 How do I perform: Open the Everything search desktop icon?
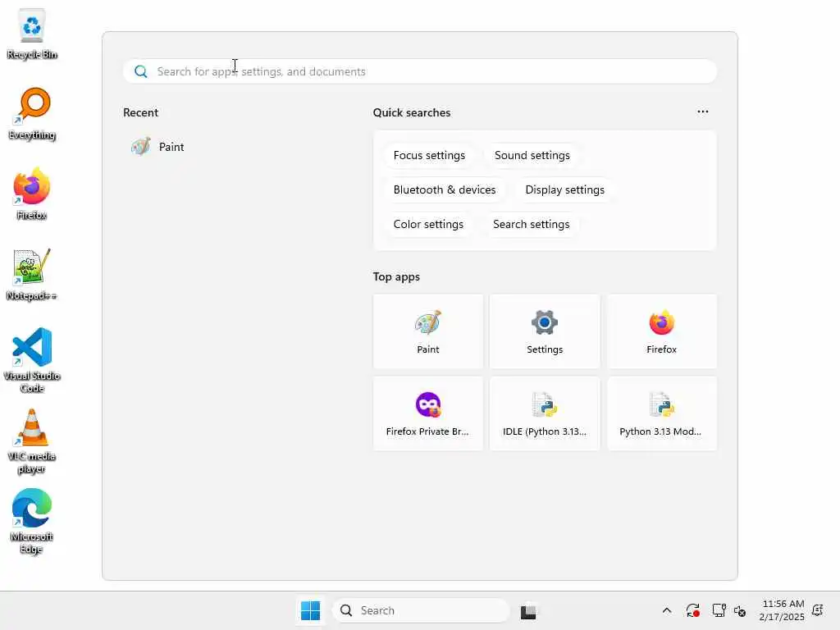coord(32,114)
